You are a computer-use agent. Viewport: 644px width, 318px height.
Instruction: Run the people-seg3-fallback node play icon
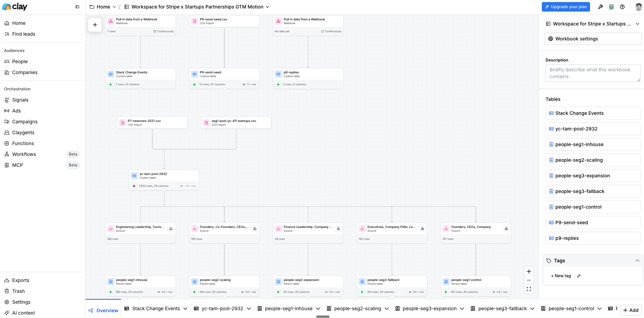coord(362,292)
